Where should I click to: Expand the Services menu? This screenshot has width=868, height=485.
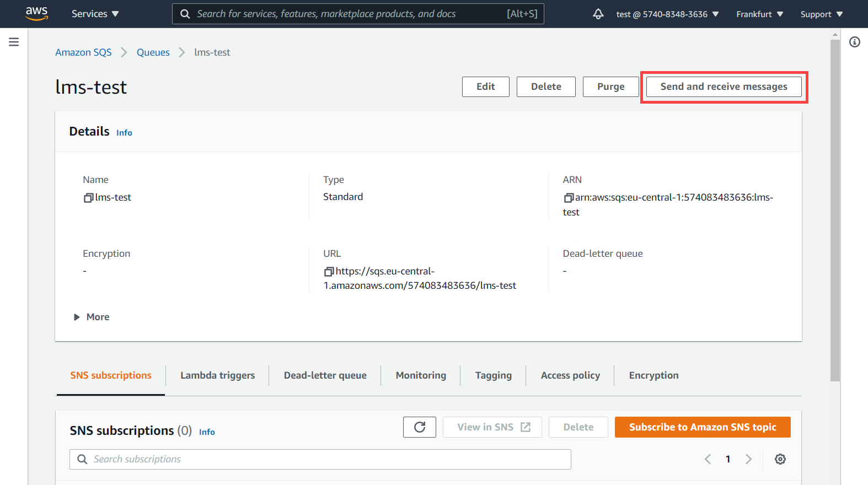95,14
